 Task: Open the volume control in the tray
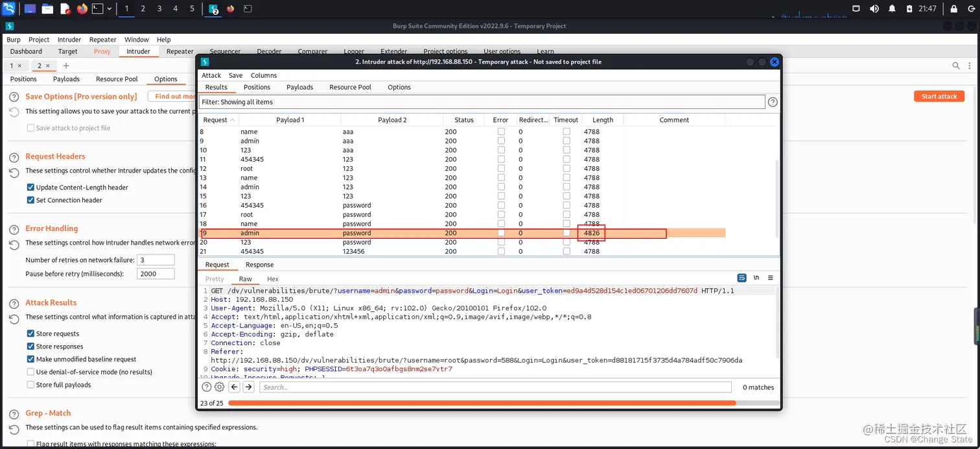coord(874,9)
